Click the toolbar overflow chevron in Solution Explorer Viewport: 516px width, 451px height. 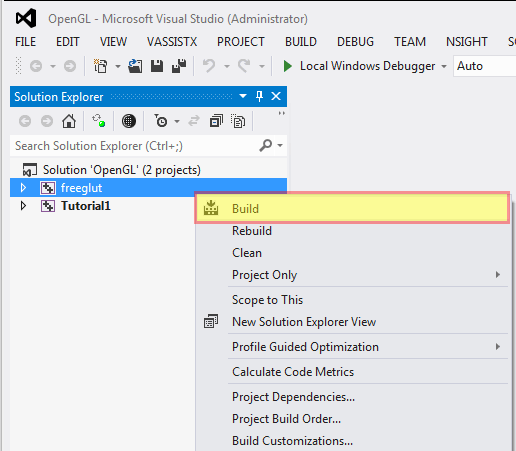point(282,113)
